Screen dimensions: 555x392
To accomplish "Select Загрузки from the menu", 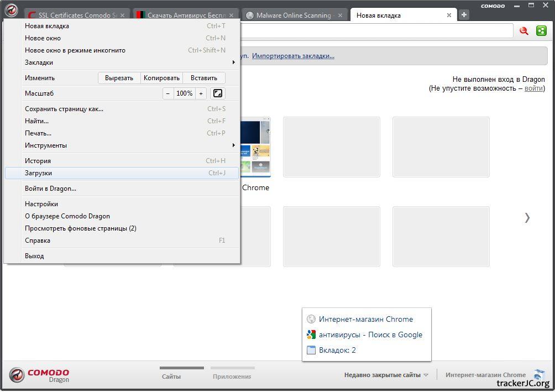I will [x=39, y=173].
